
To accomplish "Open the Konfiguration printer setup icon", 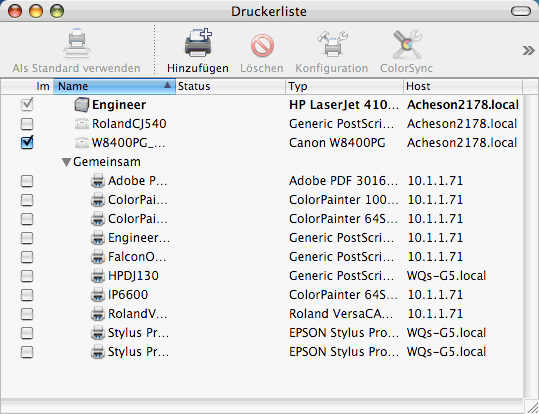I will point(332,44).
